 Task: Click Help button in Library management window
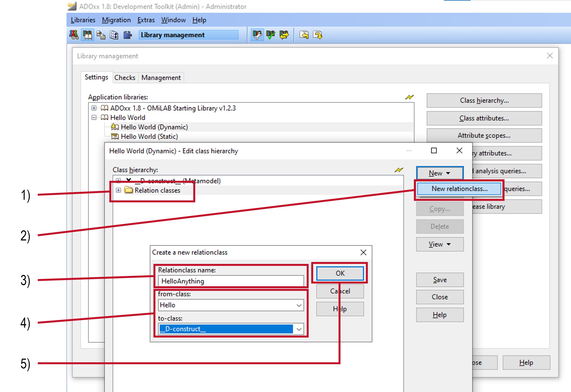tap(526, 363)
